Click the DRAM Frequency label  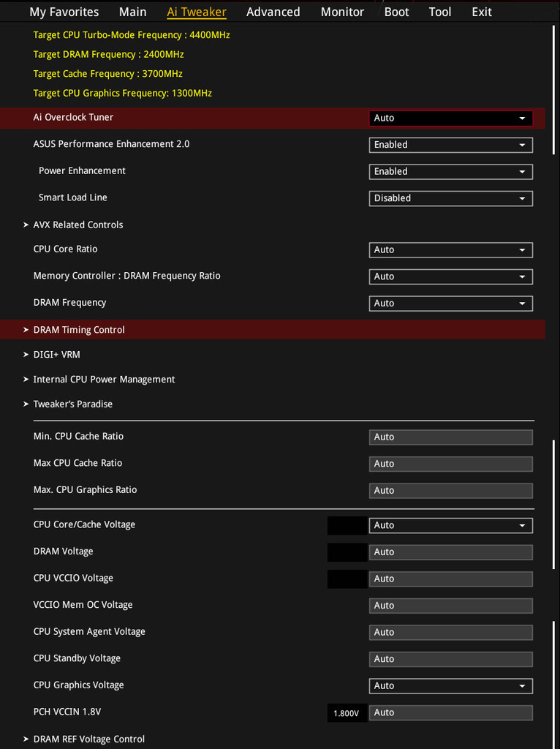pyautogui.click(x=69, y=302)
